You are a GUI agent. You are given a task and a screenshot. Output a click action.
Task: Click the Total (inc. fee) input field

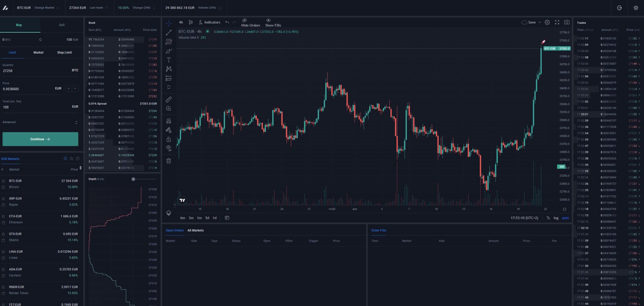[x=40, y=107]
